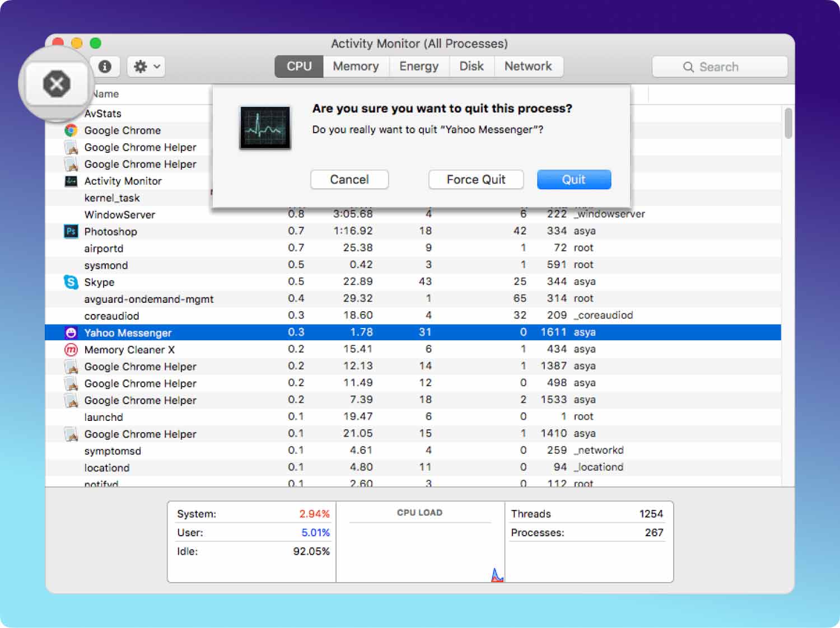This screenshot has width=840, height=628.
Task: Click the Activity Monitor row icon
Action: (71, 181)
